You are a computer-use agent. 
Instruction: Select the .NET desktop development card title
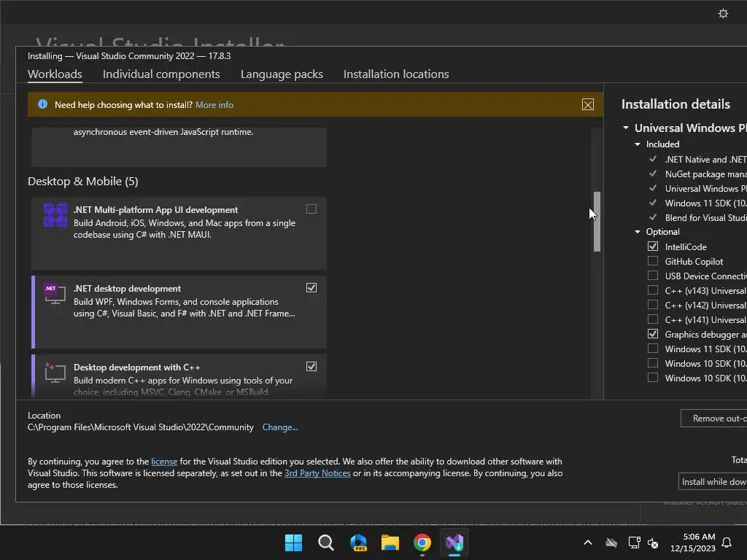click(127, 289)
